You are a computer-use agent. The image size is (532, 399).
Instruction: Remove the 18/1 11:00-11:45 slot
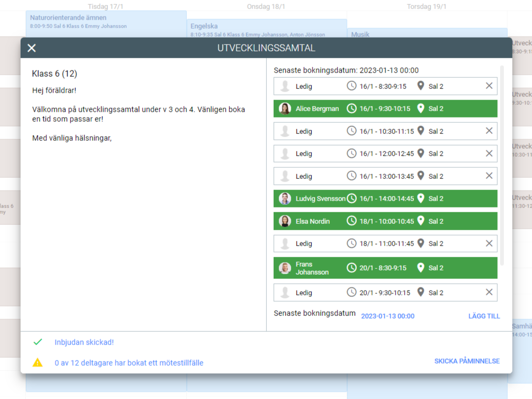coord(489,243)
